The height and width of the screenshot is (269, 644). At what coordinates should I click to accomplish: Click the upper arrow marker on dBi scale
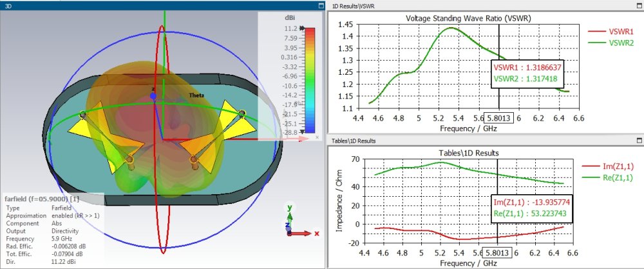tap(302, 29)
